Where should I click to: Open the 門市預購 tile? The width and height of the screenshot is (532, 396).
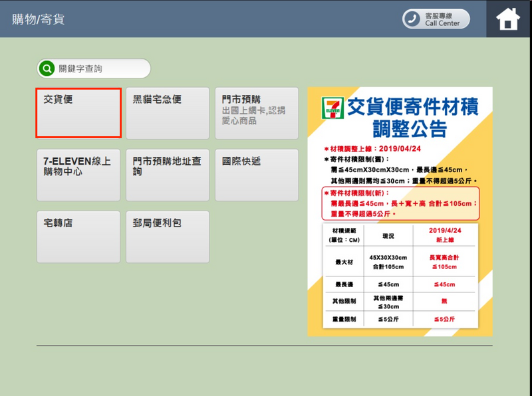[257, 113]
